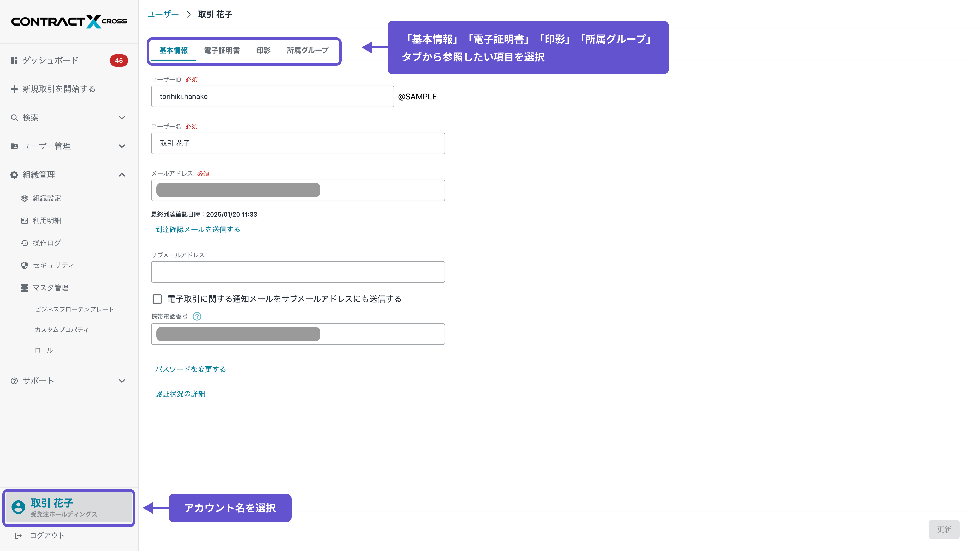Image resolution: width=980 pixels, height=551 pixels.
Task: Open 利用明細 from the sidebar icon
Action: coord(24,220)
